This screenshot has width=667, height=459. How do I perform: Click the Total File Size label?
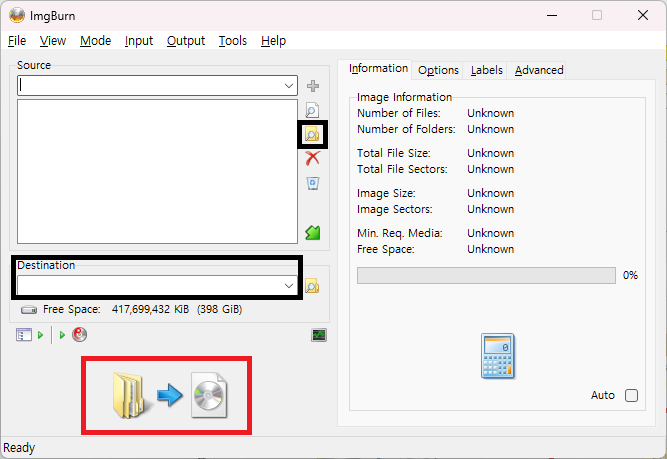coord(393,153)
